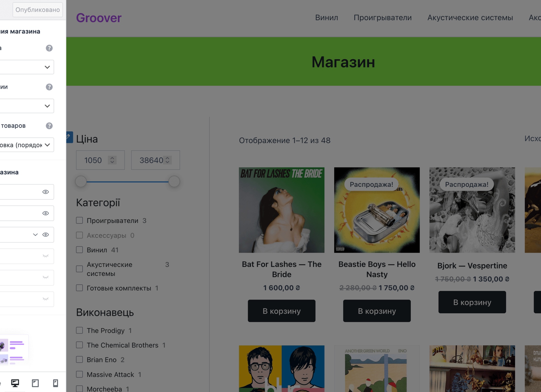Open the Исх sorting dropdown on shop page
The image size is (541, 392).
pyautogui.click(x=533, y=138)
